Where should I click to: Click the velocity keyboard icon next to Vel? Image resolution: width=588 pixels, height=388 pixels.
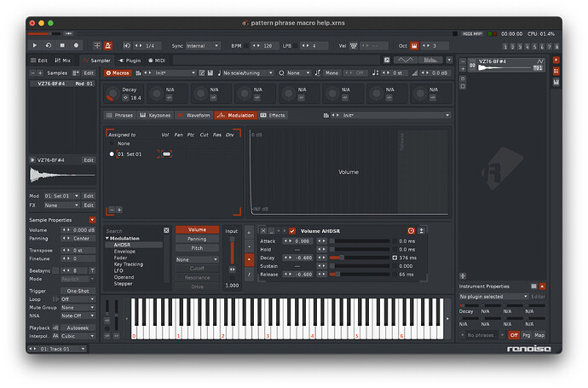tap(354, 46)
